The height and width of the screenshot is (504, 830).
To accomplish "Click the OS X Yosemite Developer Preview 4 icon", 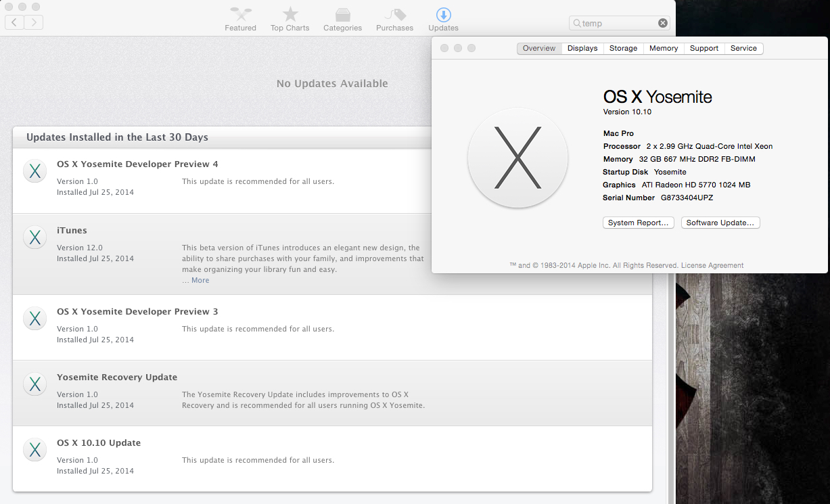I will (34, 172).
